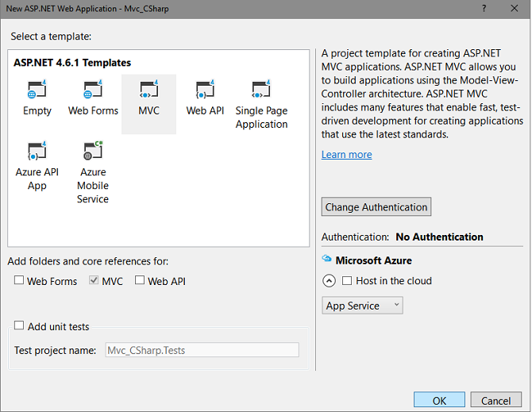The width and height of the screenshot is (532, 412).
Task: Open the Learn more link
Action: click(346, 155)
